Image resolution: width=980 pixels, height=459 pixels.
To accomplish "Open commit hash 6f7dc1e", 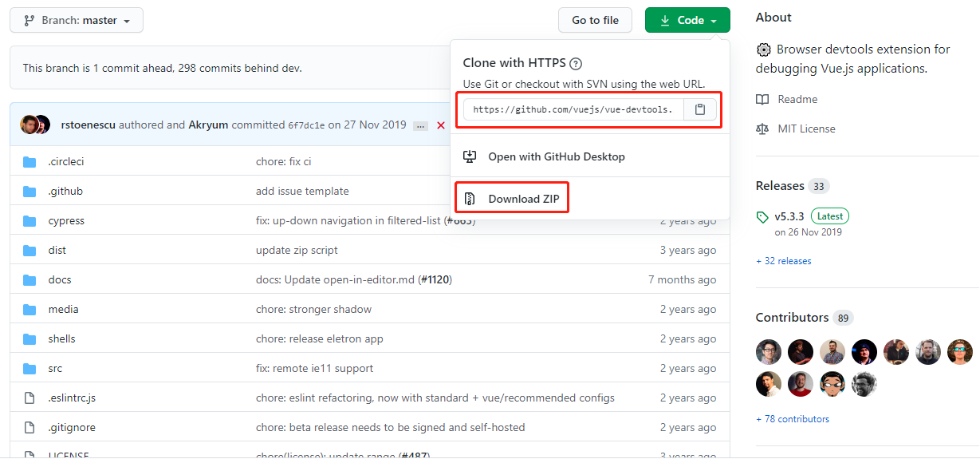I will coord(306,125).
